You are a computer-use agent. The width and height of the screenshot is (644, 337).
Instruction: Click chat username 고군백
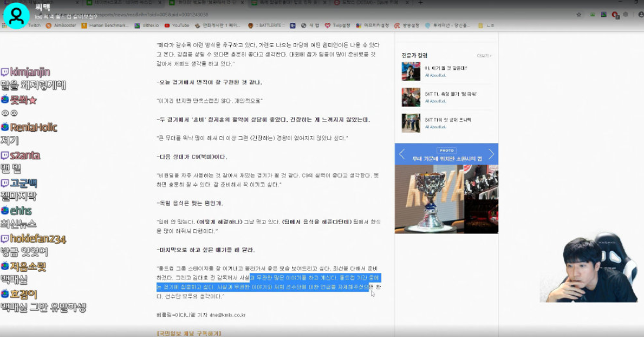[24, 183]
